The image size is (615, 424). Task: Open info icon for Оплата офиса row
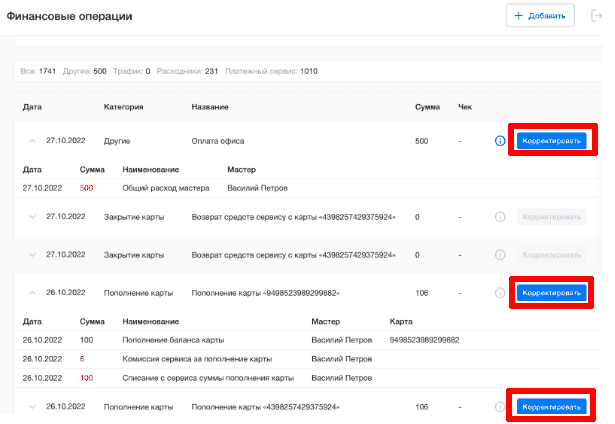(x=500, y=141)
